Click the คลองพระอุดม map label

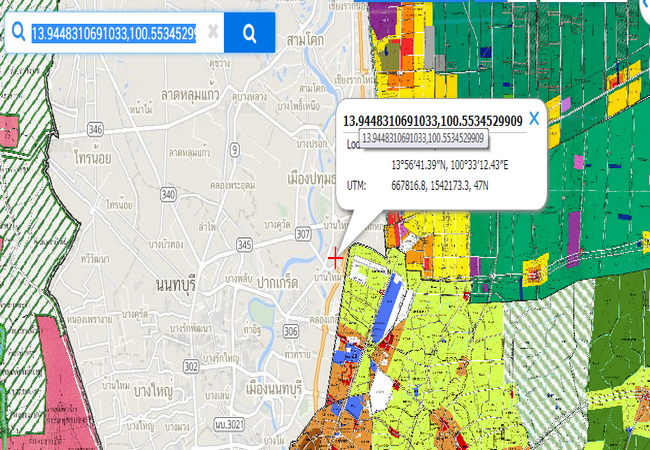(233, 184)
